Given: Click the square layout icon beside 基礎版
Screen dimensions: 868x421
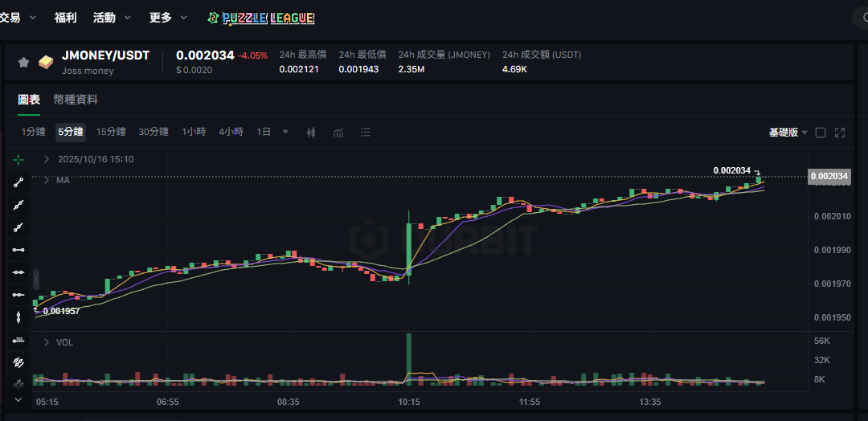Looking at the screenshot, I should (x=821, y=133).
